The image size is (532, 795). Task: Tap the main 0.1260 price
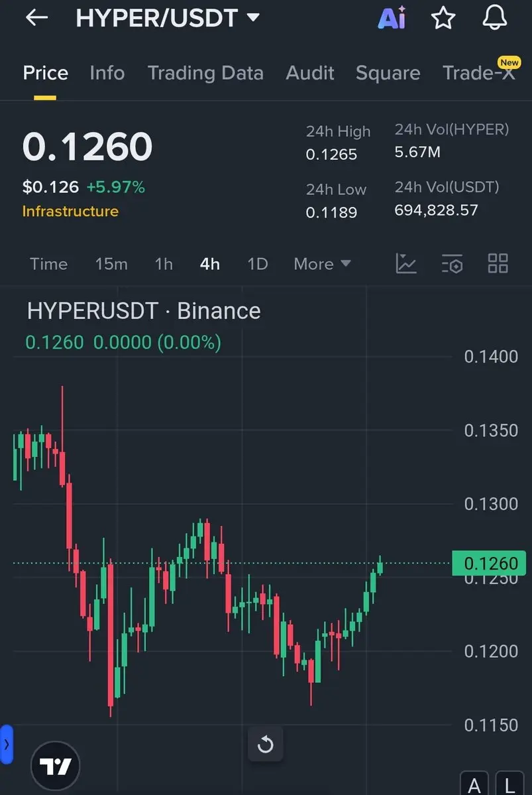click(87, 147)
